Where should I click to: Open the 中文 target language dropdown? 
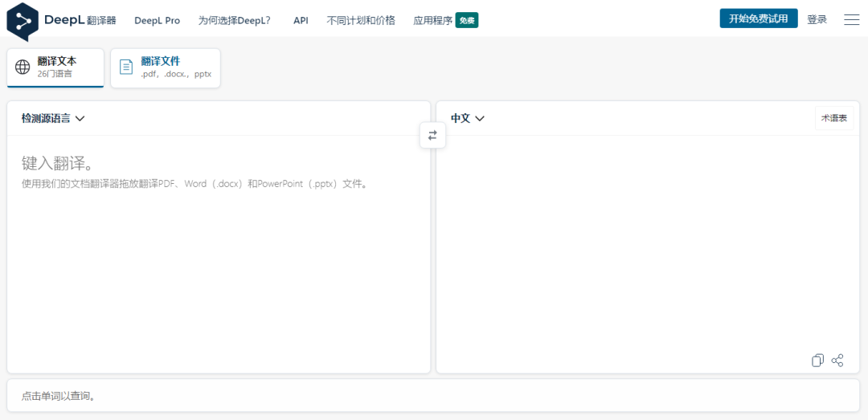[x=468, y=118]
